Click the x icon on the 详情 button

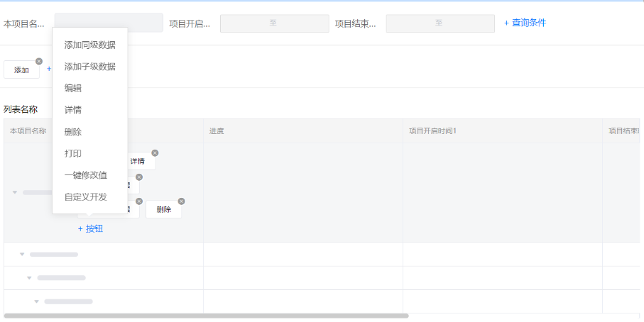tap(155, 152)
